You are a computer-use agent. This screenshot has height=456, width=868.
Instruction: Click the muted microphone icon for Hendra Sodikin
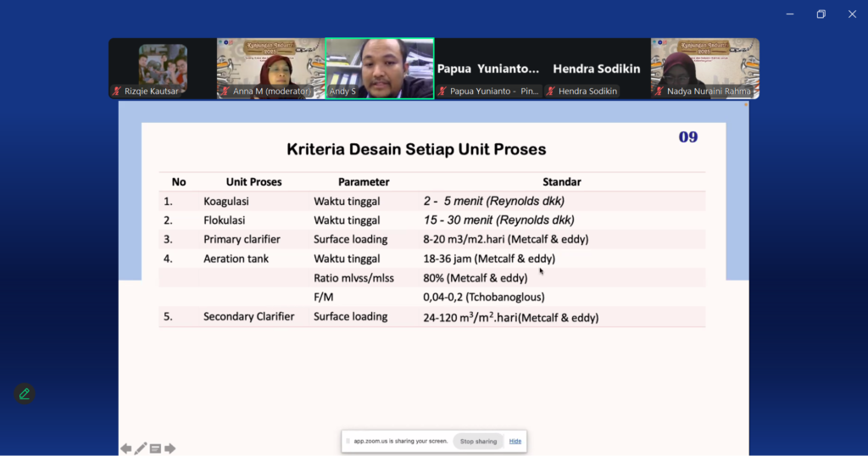(551, 92)
